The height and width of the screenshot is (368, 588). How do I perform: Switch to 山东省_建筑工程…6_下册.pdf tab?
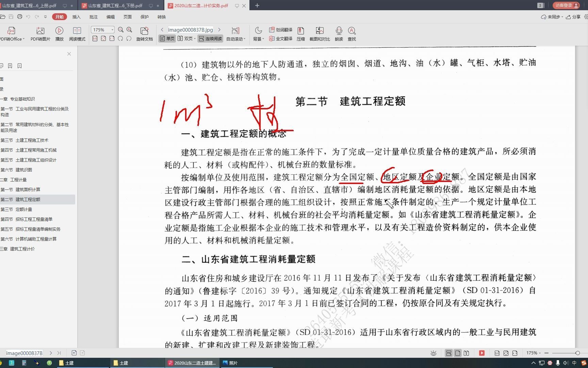coord(115,5)
